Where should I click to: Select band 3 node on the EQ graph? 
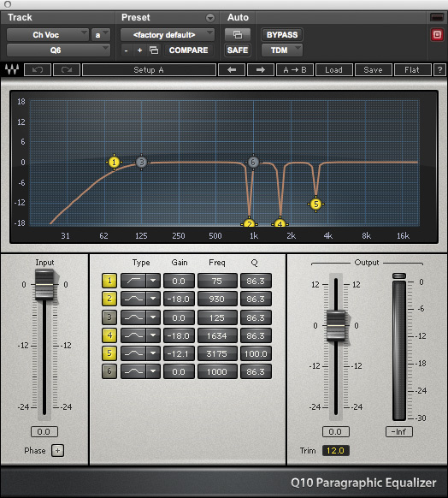[142, 163]
